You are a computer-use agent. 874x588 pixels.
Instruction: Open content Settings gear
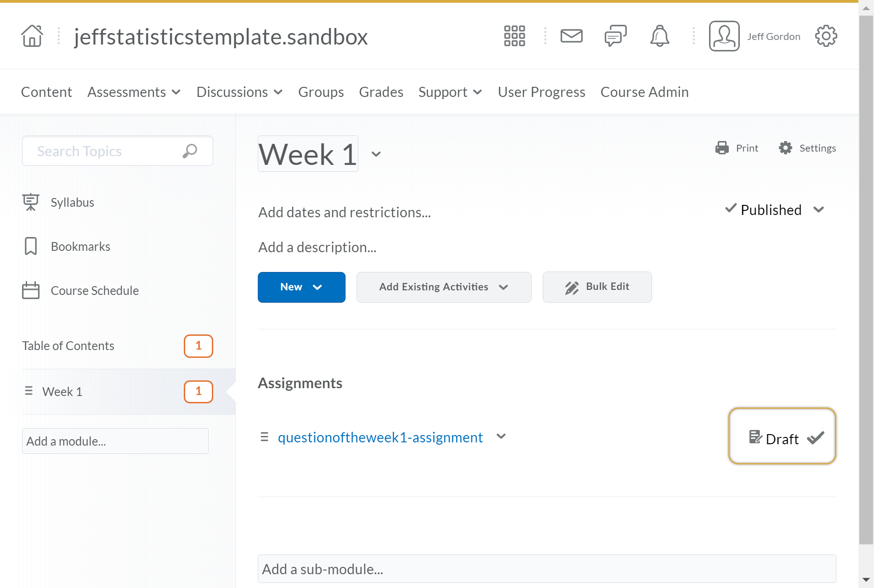[785, 148]
